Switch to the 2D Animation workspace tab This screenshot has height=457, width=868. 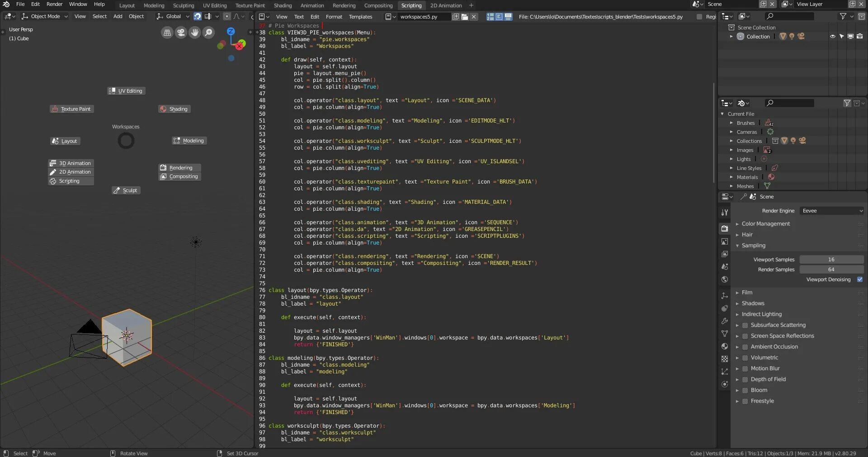[446, 5]
